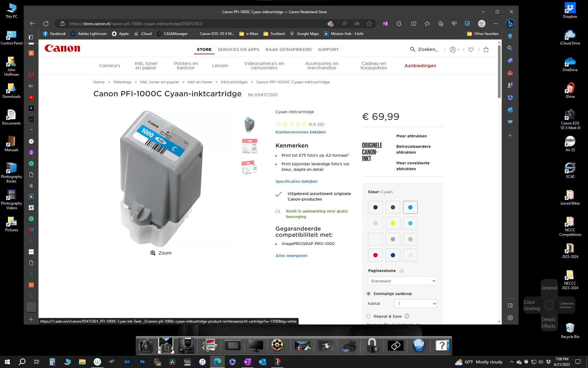Click the second product thumbnail image
Viewport: 588px width, 368px height.
(249, 146)
